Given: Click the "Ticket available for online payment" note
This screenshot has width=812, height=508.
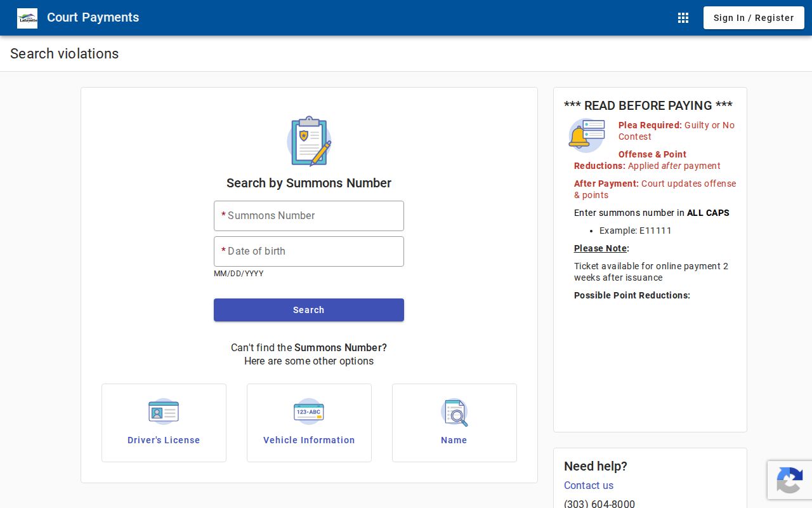Looking at the screenshot, I should (651, 272).
